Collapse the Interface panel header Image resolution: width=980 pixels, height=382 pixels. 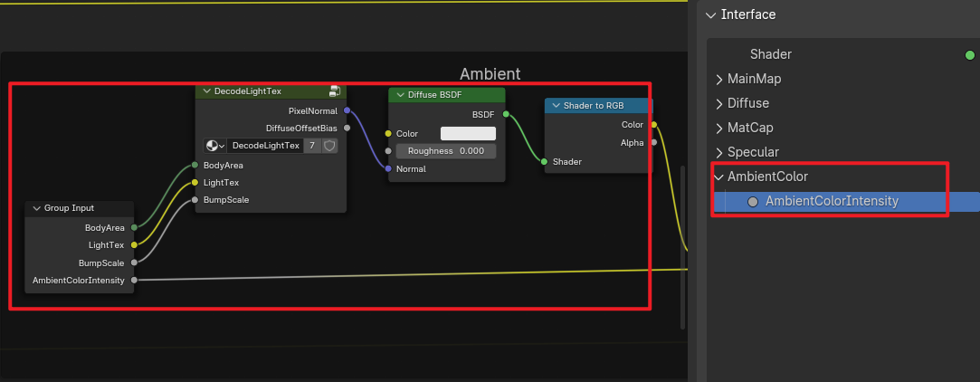click(712, 14)
